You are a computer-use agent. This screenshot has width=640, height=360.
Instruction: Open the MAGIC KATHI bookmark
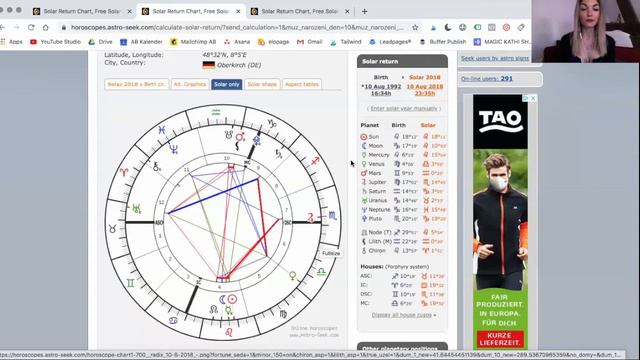pyautogui.click(x=502, y=42)
